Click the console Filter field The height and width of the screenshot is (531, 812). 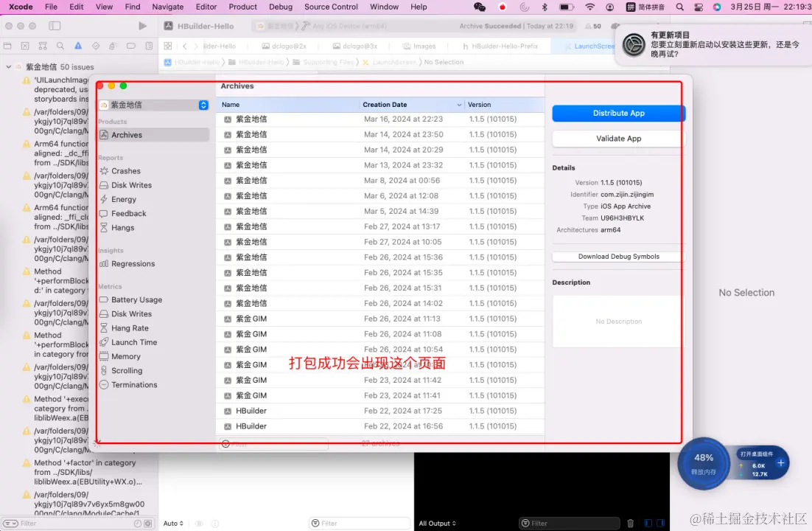pyautogui.click(x=569, y=523)
